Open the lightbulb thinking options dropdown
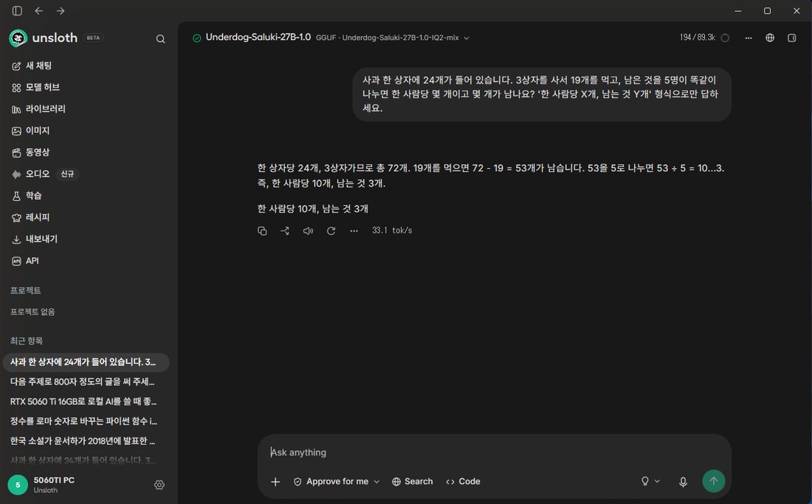Screen dimensions: 812x504 [650, 481]
